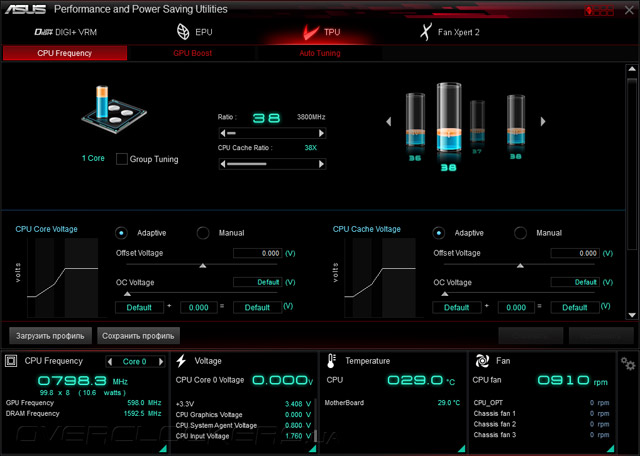Click the ASUS logo
The width and height of the screenshot is (640, 456).
coord(25,9)
